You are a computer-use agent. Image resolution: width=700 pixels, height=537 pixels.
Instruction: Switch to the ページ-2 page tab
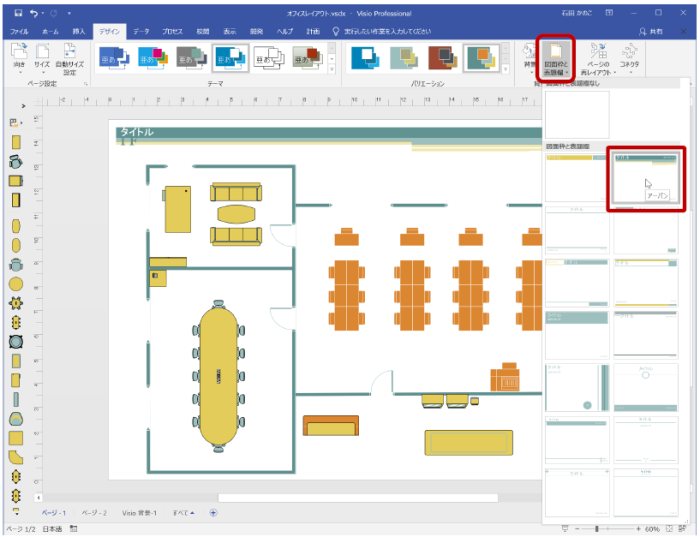coord(94,512)
